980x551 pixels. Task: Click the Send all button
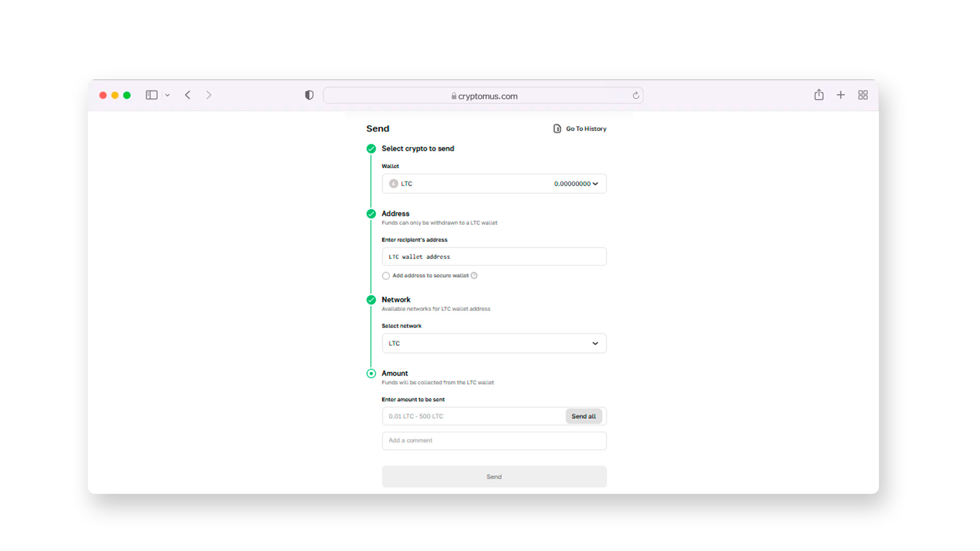point(584,416)
